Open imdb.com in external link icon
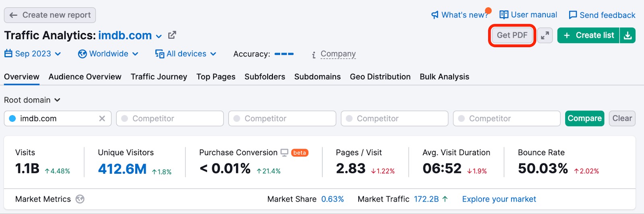Screen dimensions: 644x214 click(172, 35)
